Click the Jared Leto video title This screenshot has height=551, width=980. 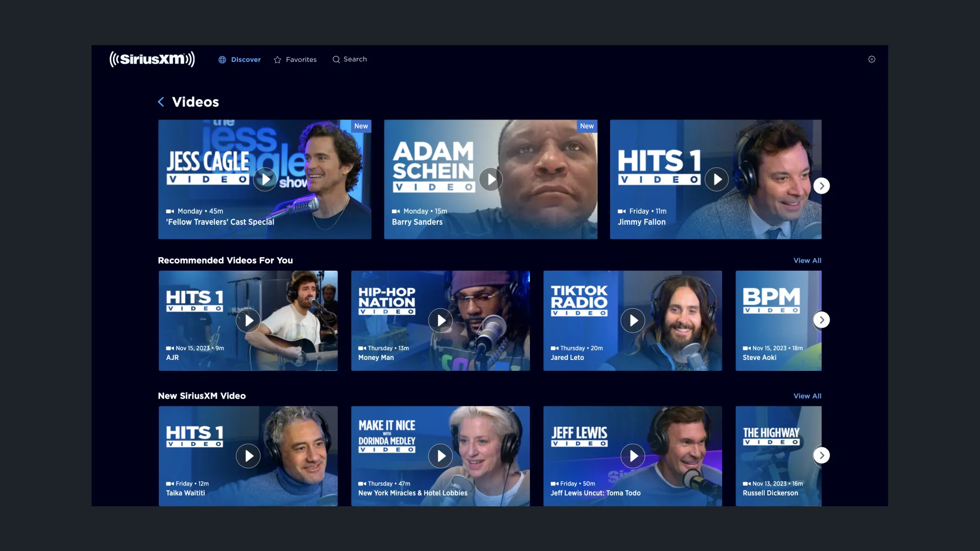567,358
